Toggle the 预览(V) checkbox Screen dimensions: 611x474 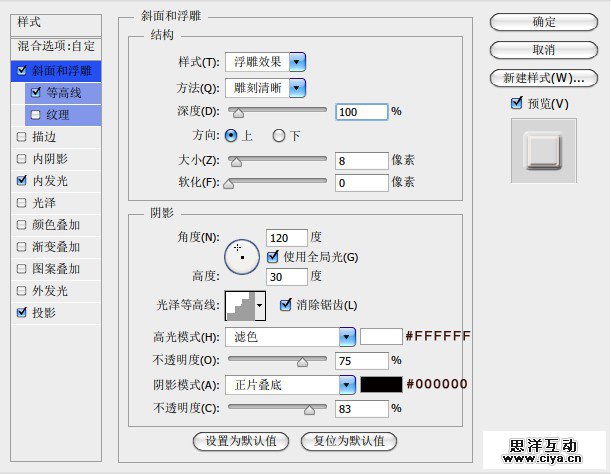pos(517,103)
